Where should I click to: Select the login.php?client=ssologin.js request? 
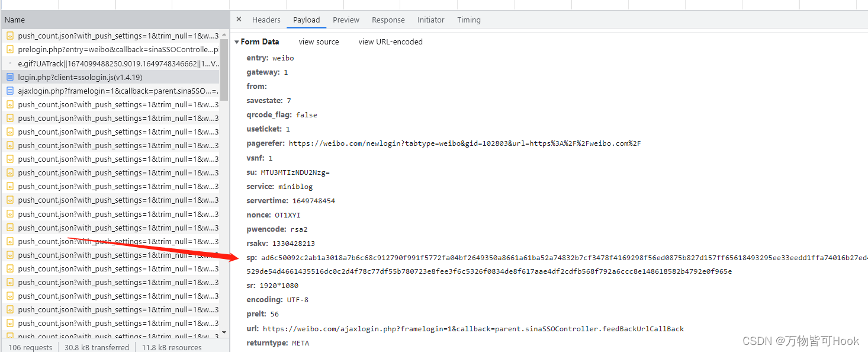[x=110, y=77]
